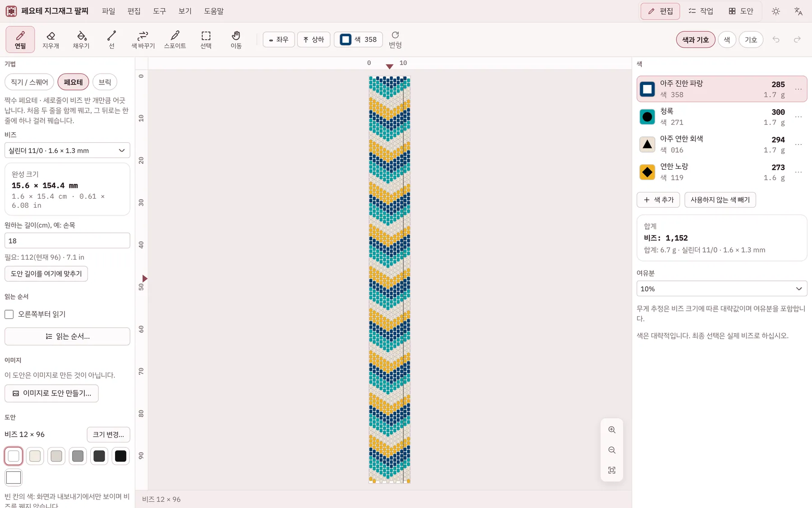Open the 파일 menu
Image resolution: width=812 pixels, height=508 pixels.
click(108, 11)
